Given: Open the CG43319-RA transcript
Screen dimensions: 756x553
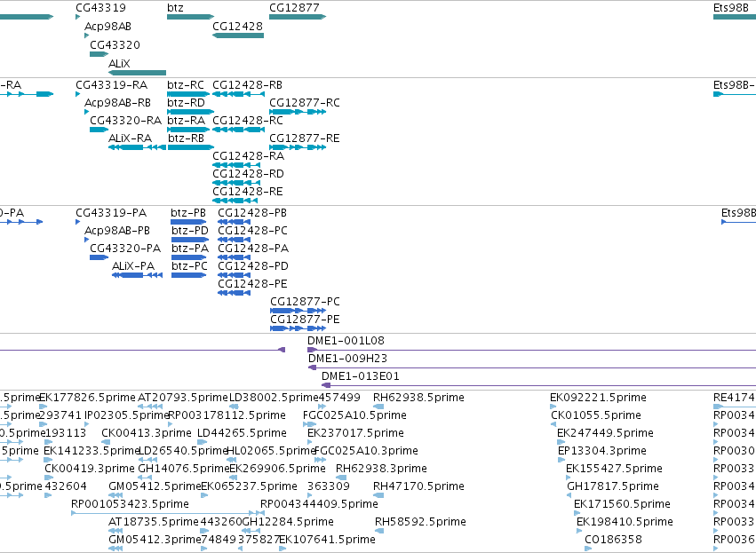Looking at the screenshot, I should (77, 94).
